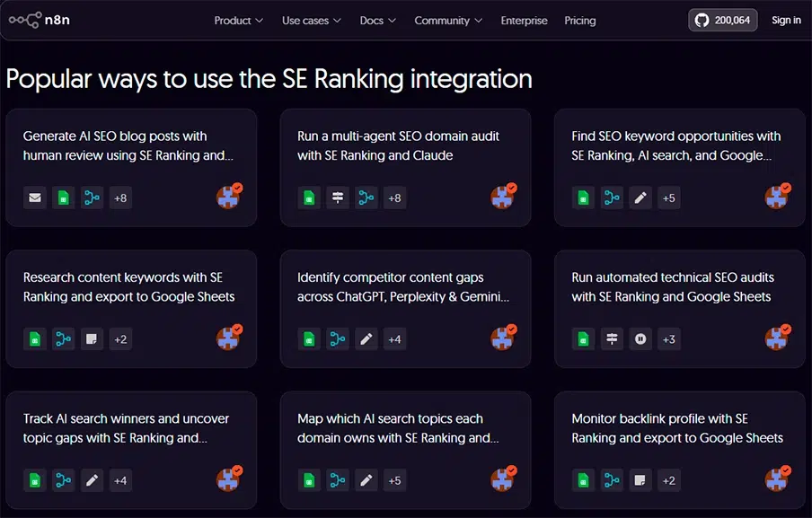Click the Google Sheets icon on Research content keywords card
The width and height of the screenshot is (812, 518).
point(35,339)
